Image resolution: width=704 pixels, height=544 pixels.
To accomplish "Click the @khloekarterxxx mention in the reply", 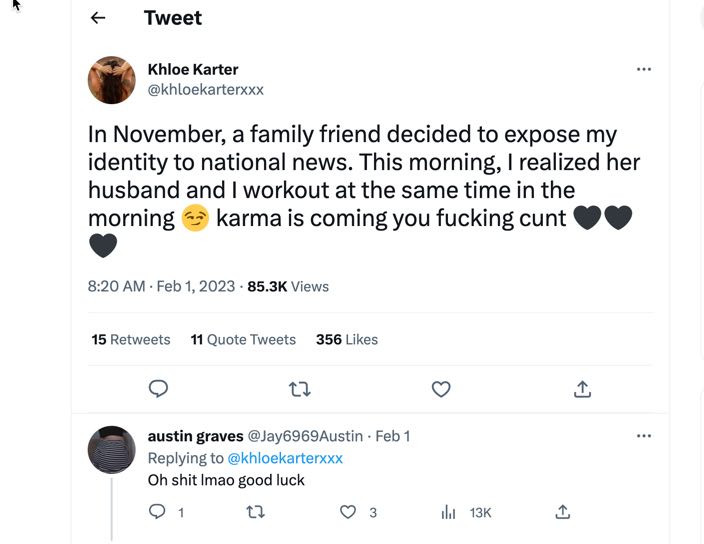I will (x=285, y=458).
